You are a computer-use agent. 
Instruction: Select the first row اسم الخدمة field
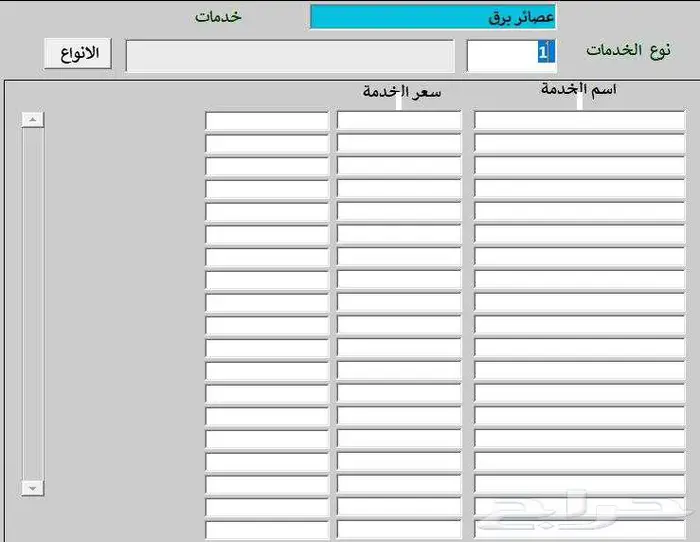point(579,121)
